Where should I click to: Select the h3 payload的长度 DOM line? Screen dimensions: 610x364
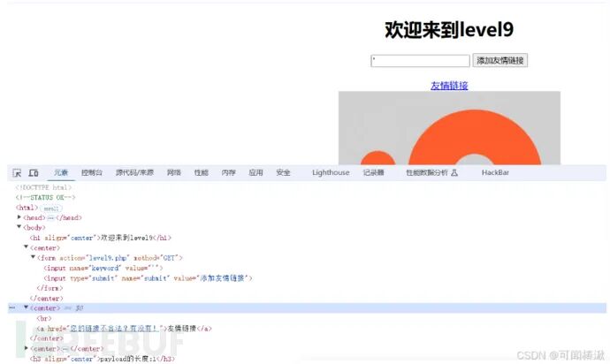tap(103, 359)
